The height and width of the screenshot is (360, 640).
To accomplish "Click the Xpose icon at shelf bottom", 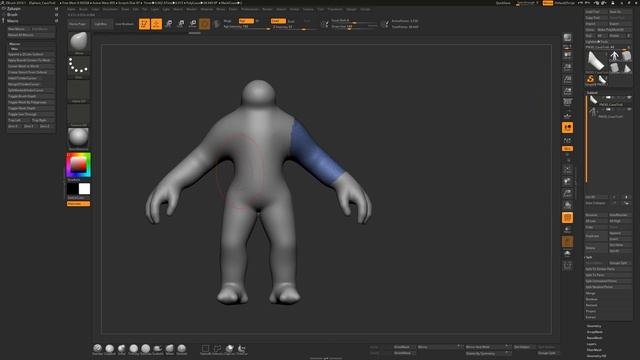I will [x=567, y=266].
